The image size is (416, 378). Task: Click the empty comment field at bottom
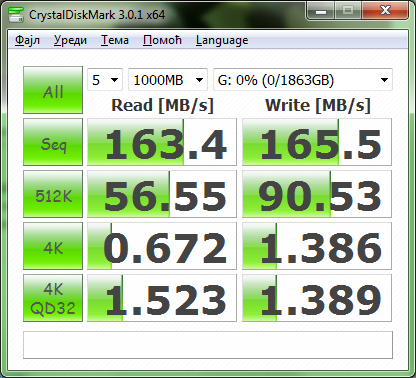click(x=208, y=345)
